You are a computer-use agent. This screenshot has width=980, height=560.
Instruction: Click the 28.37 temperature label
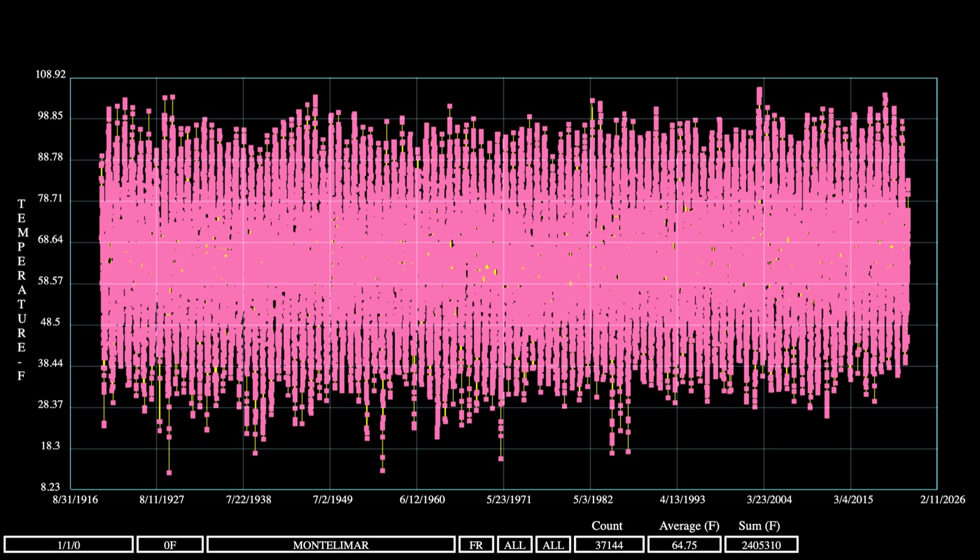click(50, 405)
